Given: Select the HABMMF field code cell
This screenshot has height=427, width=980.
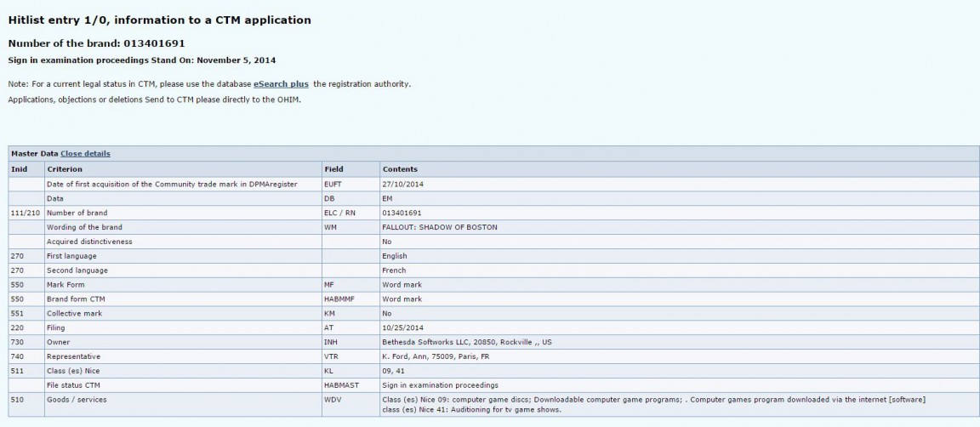Looking at the screenshot, I should click(340, 299).
